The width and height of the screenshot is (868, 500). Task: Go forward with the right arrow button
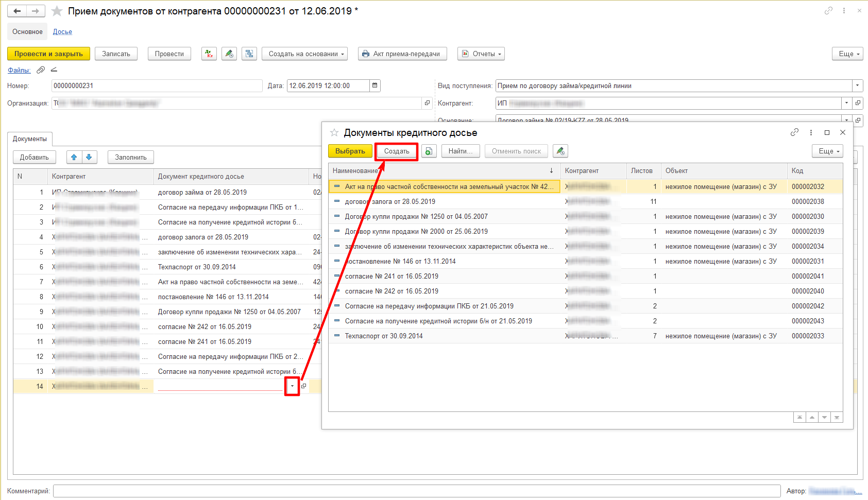click(36, 11)
